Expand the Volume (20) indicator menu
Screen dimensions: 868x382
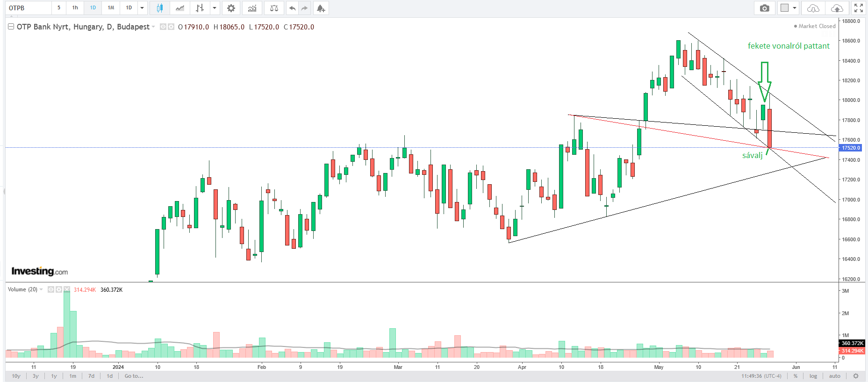tap(41, 289)
